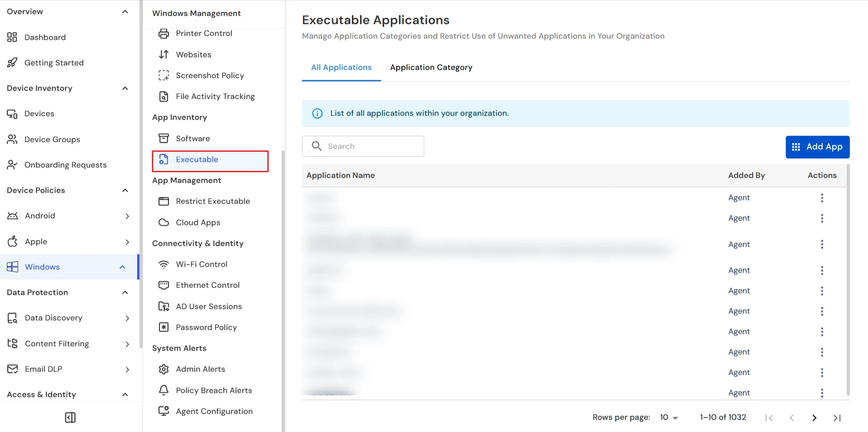The image size is (868, 432).
Task: Click the Password Policy icon
Action: pyautogui.click(x=164, y=327)
